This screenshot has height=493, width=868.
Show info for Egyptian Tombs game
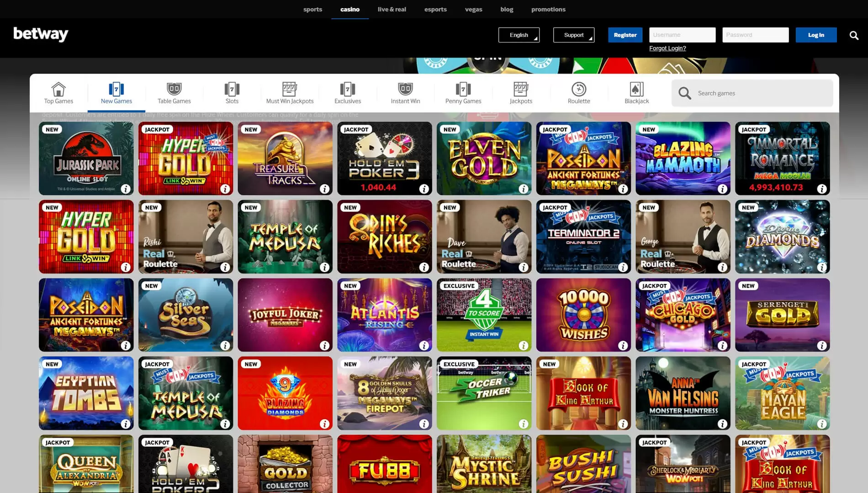pyautogui.click(x=126, y=424)
